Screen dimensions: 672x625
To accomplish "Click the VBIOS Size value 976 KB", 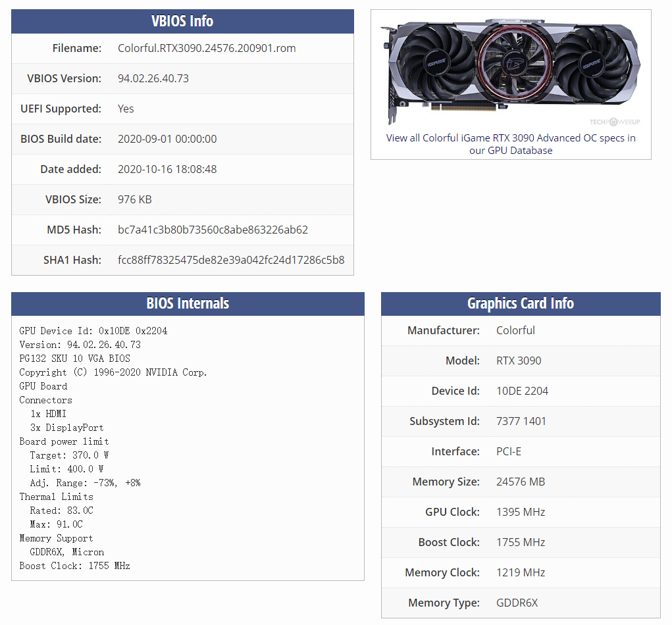I will 134,199.
